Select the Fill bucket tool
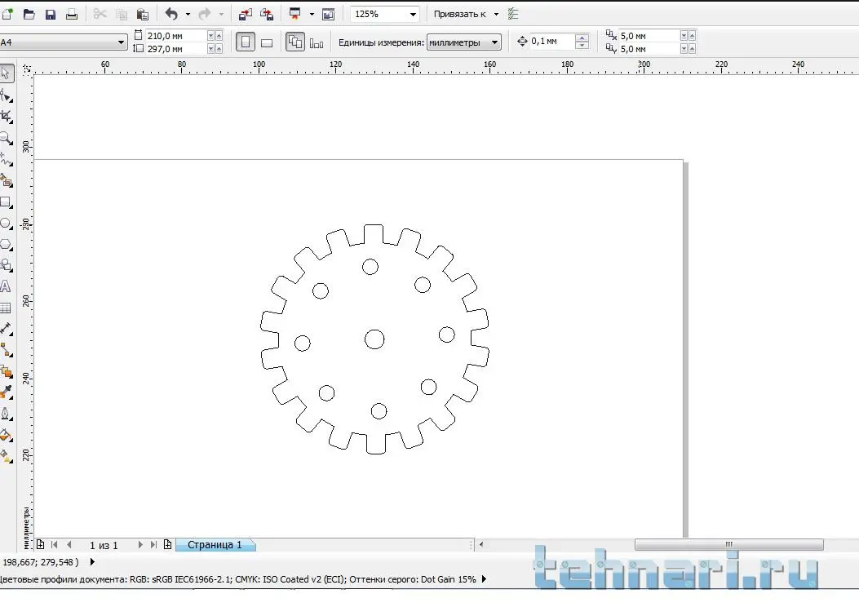The image size is (859, 616). (6, 435)
